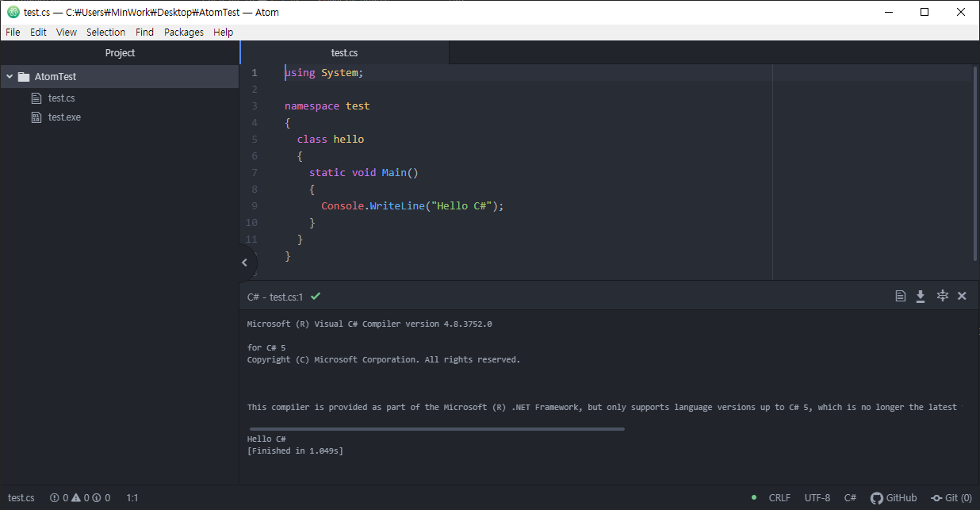The height and width of the screenshot is (510, 980).
Task: Click the test.cs file icon in tree
Action: pyautogui.click(x=36, y=98)
